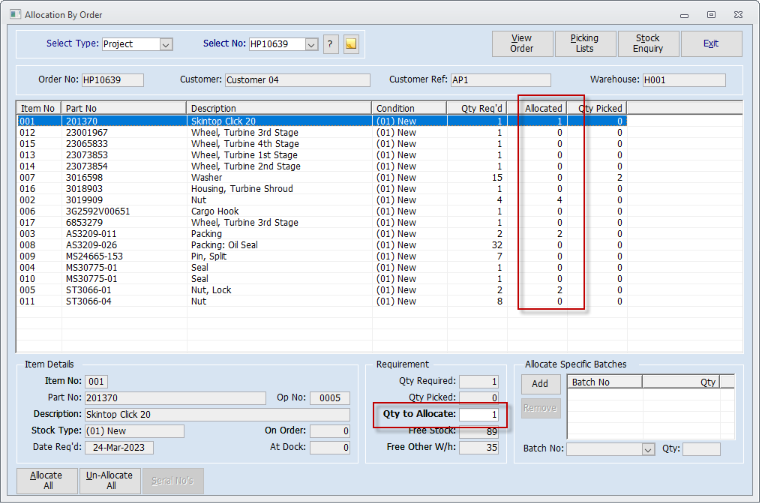
Task: Click the Customer Ref field AP1
Action: point(501,80)
